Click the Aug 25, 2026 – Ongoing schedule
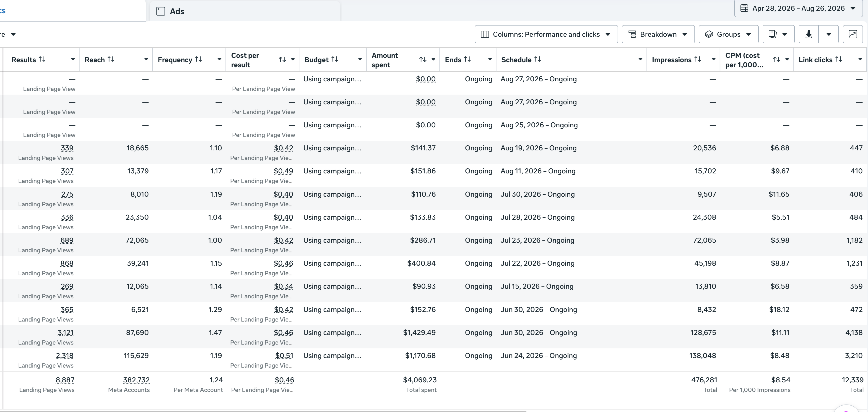The height and width of the screenshot is (412, 868). 539,125
